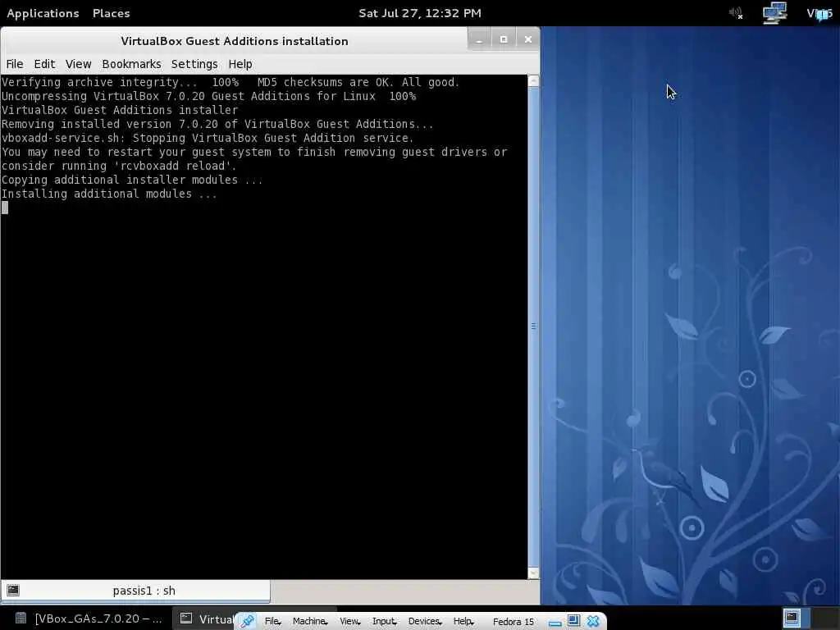Select the 'passis1 : sh' terminal tab
840x630 pixels.
[135, 591]
